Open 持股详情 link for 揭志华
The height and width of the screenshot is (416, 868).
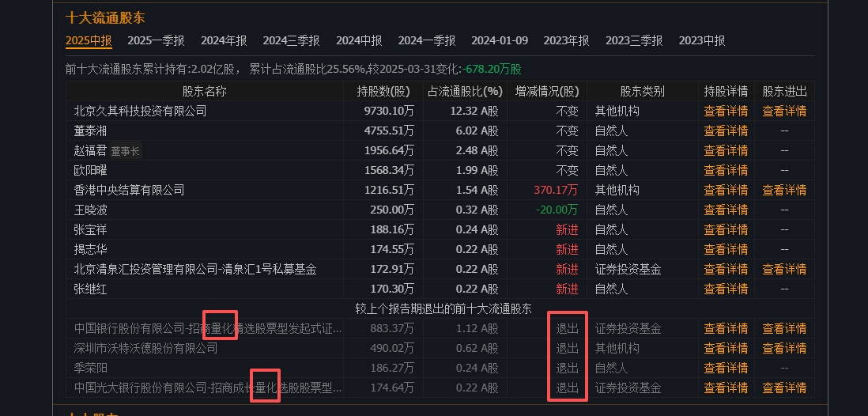tap(726, 249)
